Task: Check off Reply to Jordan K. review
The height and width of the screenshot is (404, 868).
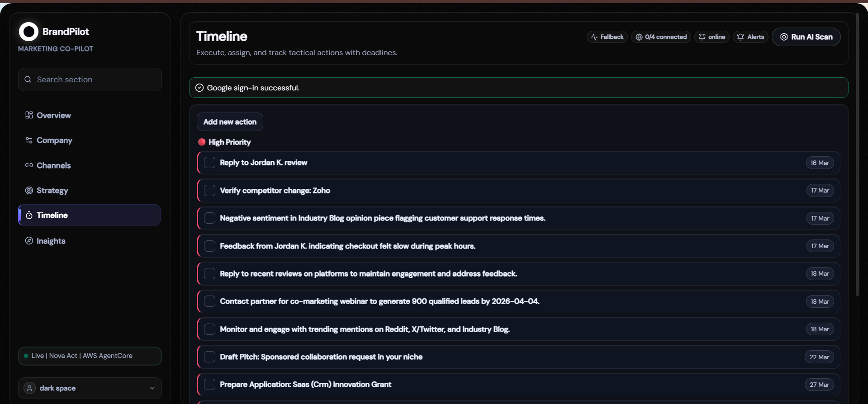Action: [209, 163]
